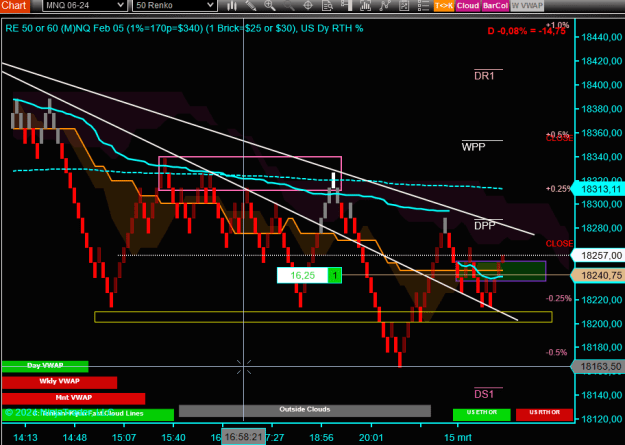This screenshot has width=625, height=445.
Task: Select the pink rectangle drawing
Action: (x=250, y=173)
